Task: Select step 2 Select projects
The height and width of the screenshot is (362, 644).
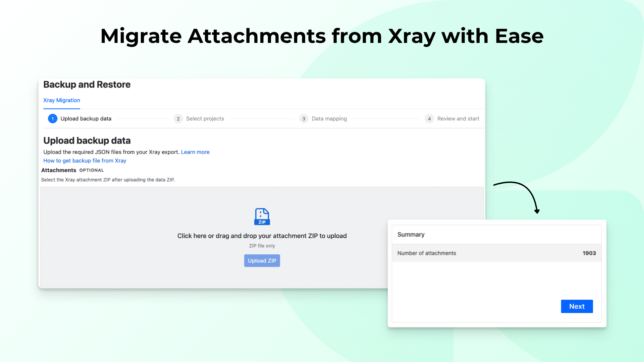Action: (199, 119)
